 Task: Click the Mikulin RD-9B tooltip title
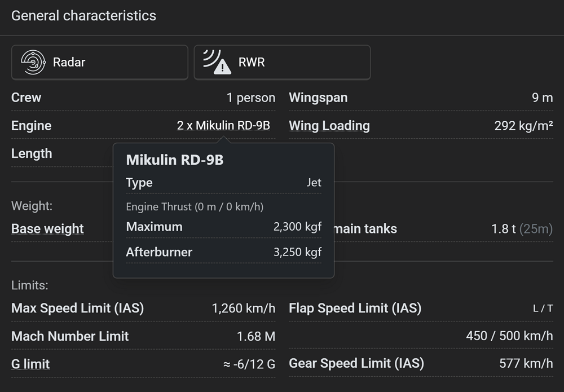click(x=175, y=160)
